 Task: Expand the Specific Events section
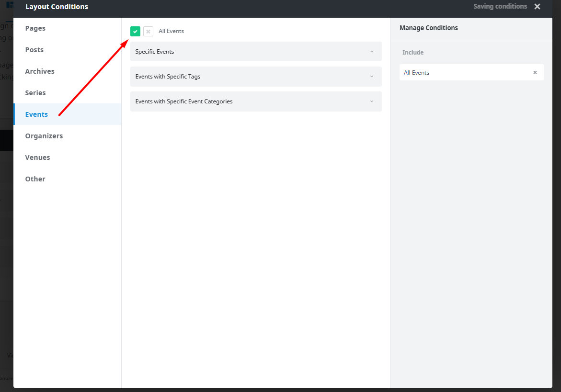click(256, 51)
